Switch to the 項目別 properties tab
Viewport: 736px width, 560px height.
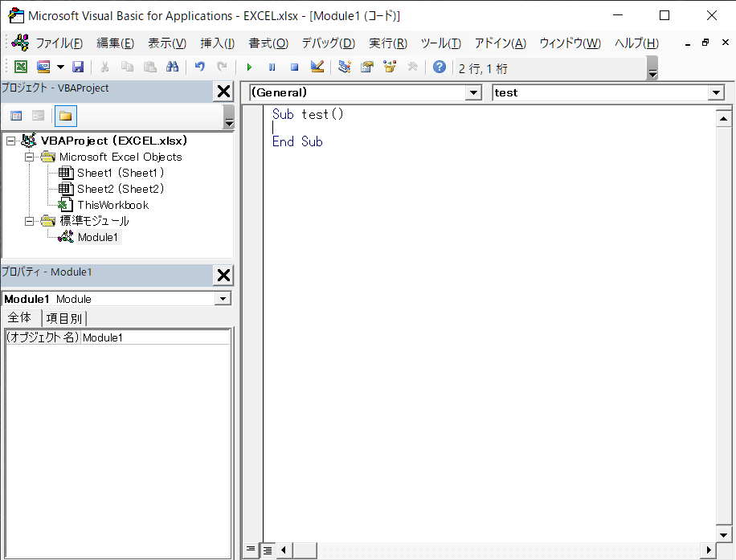click(x=64, y=318)
